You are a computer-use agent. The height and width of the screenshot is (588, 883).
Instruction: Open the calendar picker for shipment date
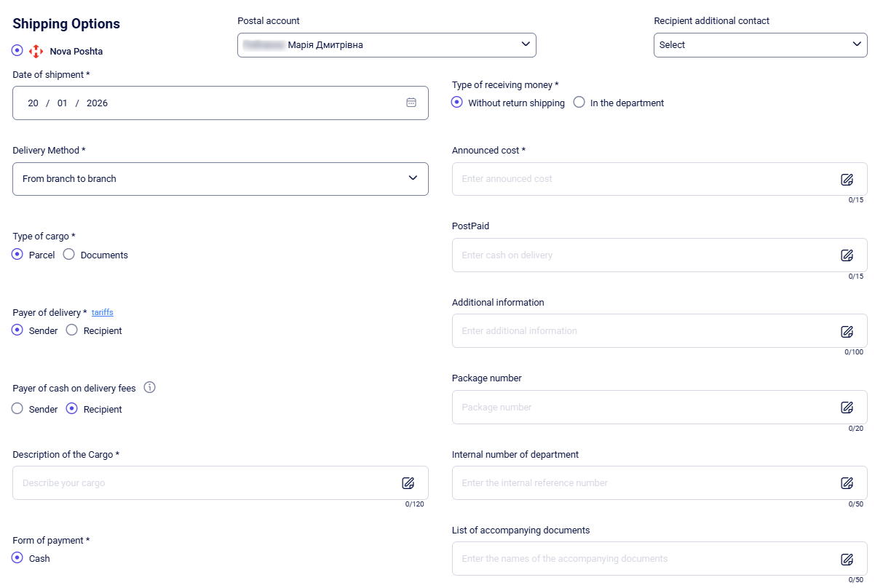point(411,103)
